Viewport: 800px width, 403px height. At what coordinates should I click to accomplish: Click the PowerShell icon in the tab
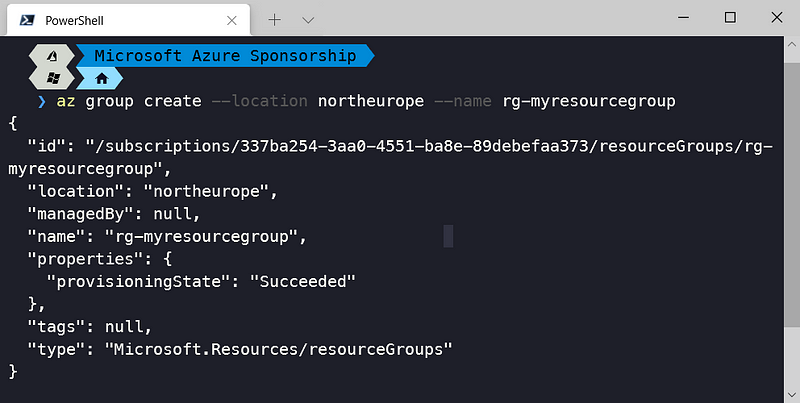tap(26, 19)
